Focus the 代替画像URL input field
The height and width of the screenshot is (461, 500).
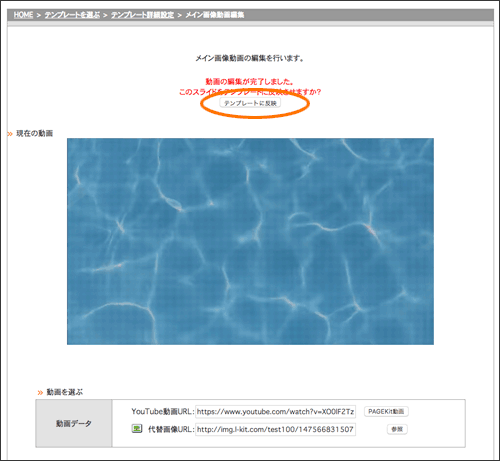point(275,429)
